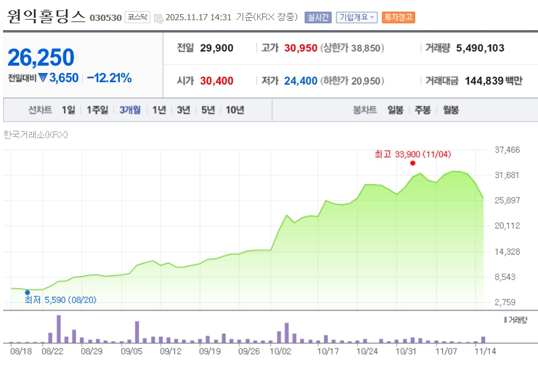Screen dimensions: 538x392
Task: Choose the 5년 chart period
Action: pyautogui.click(x=208, y=110)
